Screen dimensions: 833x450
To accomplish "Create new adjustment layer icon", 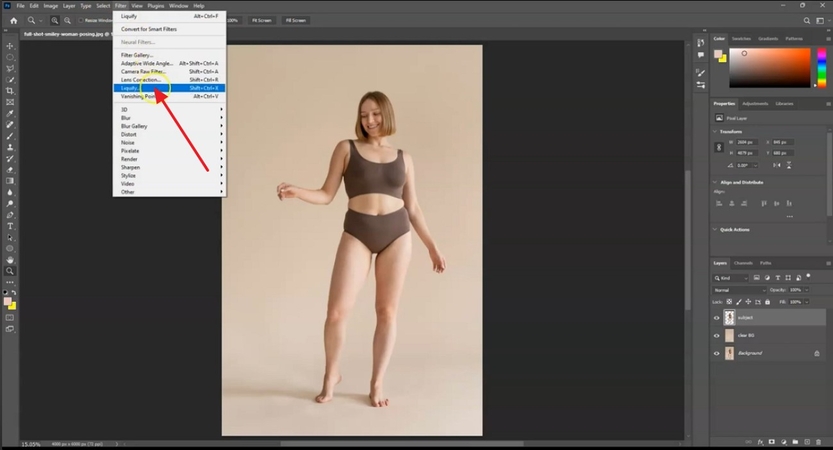I will click(784, 441).
